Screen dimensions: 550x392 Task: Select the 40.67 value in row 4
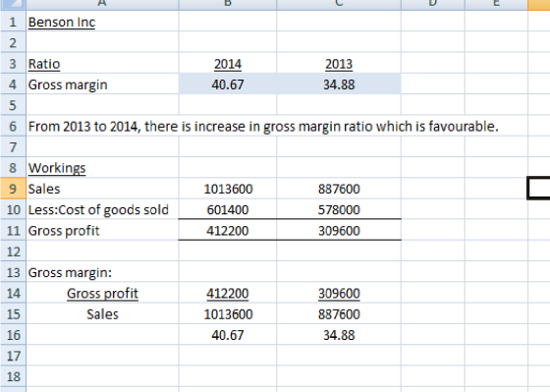pos(228,84)
